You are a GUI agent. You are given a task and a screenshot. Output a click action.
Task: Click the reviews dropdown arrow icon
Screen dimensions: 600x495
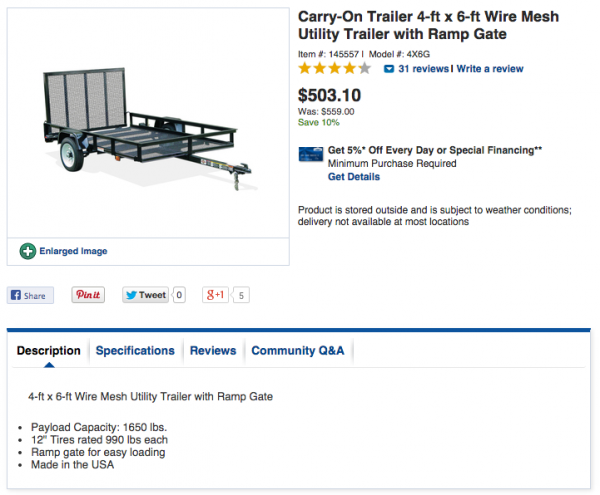click(x=389, y=69)
